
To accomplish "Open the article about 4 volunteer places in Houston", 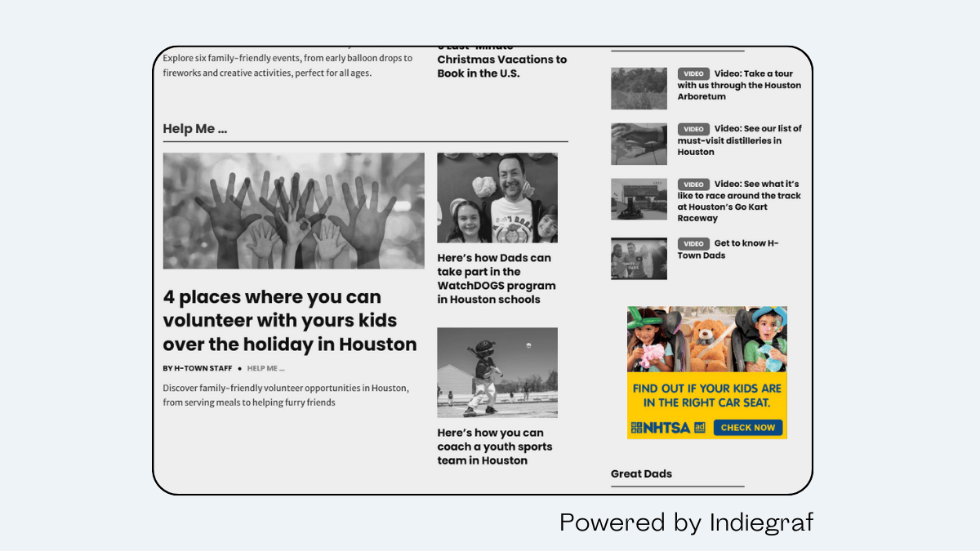I will [x=290, y=320].
